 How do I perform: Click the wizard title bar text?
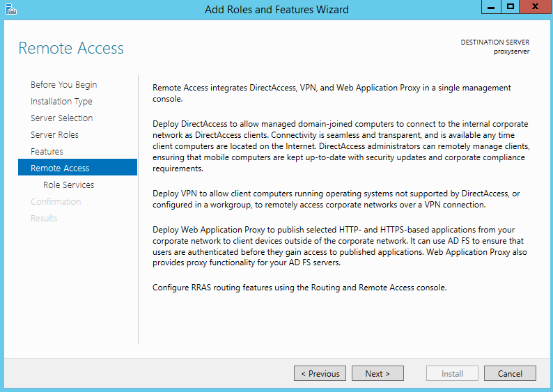[276, 10]
